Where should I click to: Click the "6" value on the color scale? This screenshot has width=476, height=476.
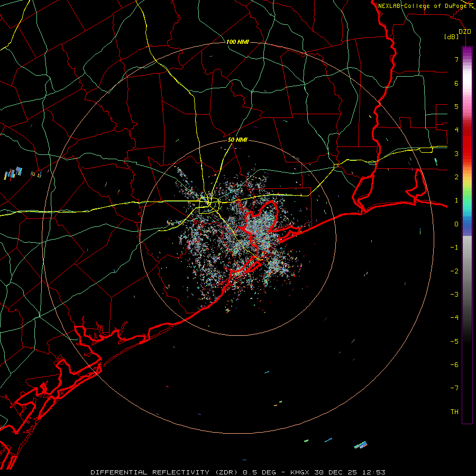point(456,83)
